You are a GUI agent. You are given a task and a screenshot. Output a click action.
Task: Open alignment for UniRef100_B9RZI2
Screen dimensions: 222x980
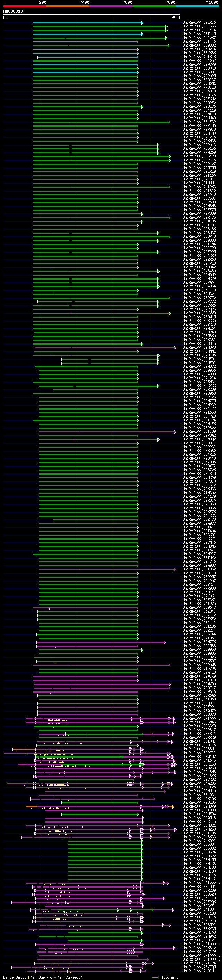coord(199,753)
